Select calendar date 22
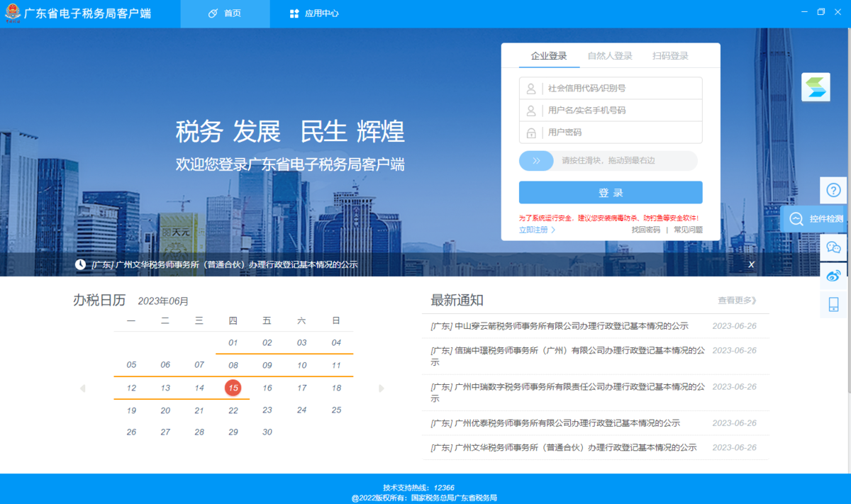The height and width of the screenshot is (504, 851). [x=233, y=411]
